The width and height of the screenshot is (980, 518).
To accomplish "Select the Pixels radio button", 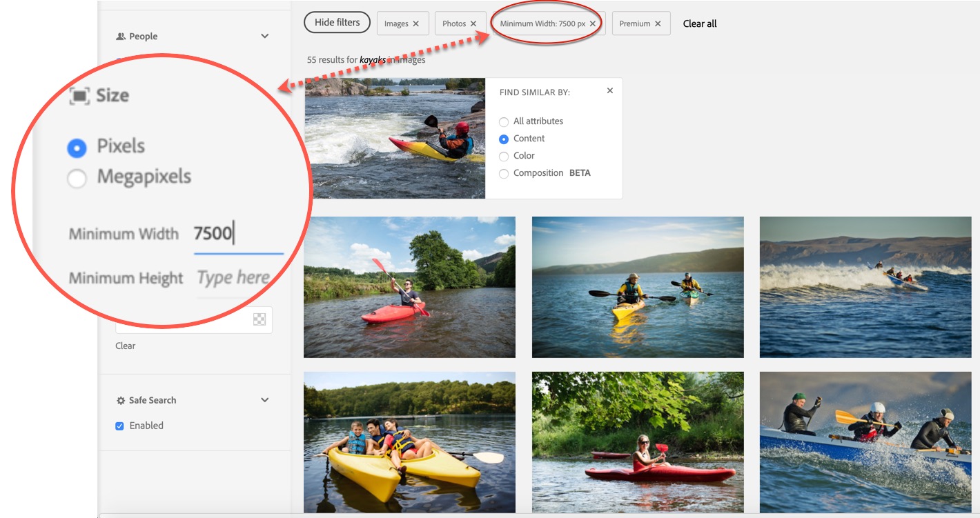I will coord(77,148).
